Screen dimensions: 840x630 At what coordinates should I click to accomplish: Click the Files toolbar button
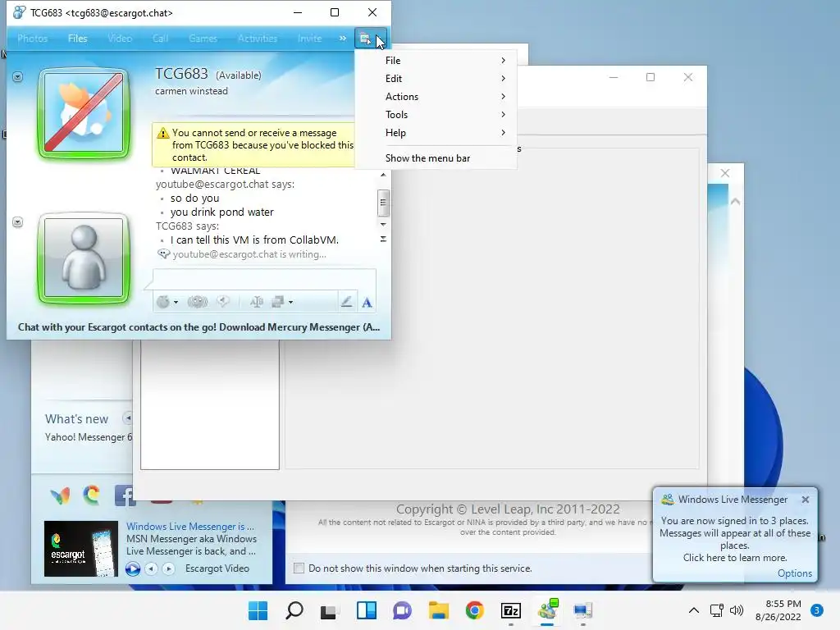coord(77,39)
